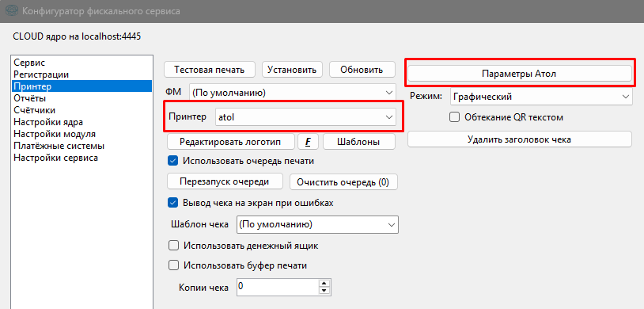644x309 pixels.
Task: Expand the Режим Графический dropdown
Action: 541,97
